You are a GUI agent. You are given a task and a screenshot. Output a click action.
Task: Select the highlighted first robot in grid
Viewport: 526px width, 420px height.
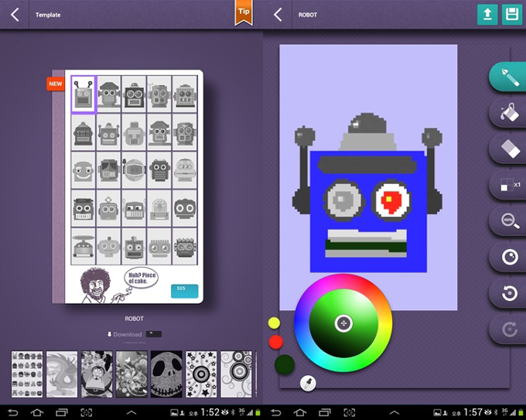84,94
